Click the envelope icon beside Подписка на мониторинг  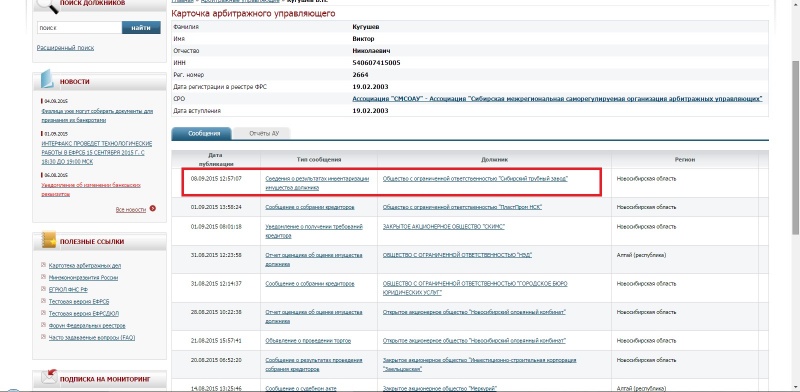49,378
